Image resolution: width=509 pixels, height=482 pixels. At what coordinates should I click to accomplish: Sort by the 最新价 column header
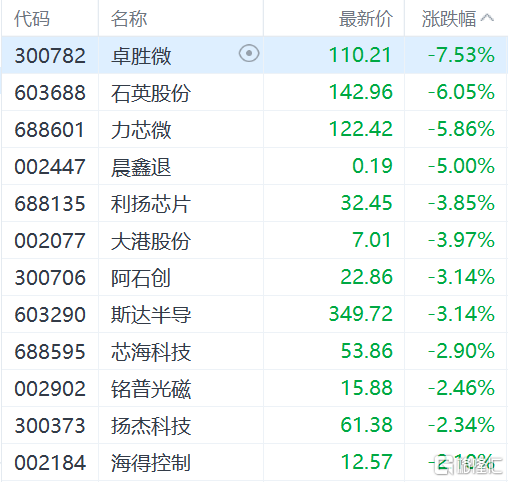(366, 18)
